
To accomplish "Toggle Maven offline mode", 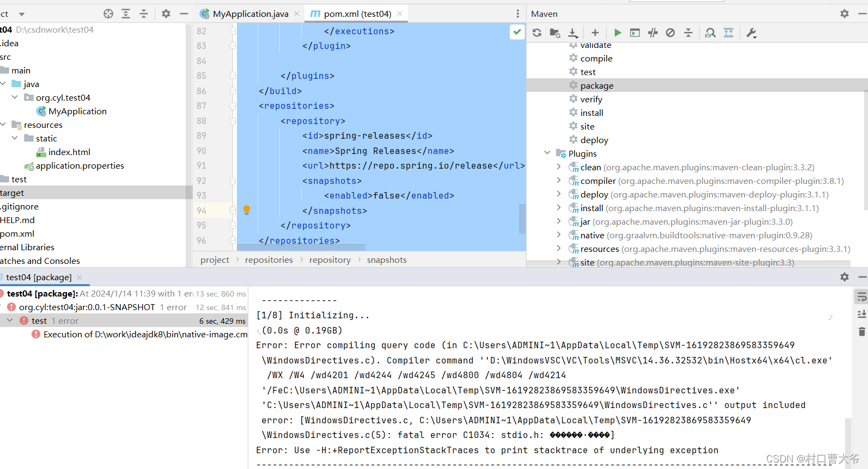I will [x=653, y=33].
